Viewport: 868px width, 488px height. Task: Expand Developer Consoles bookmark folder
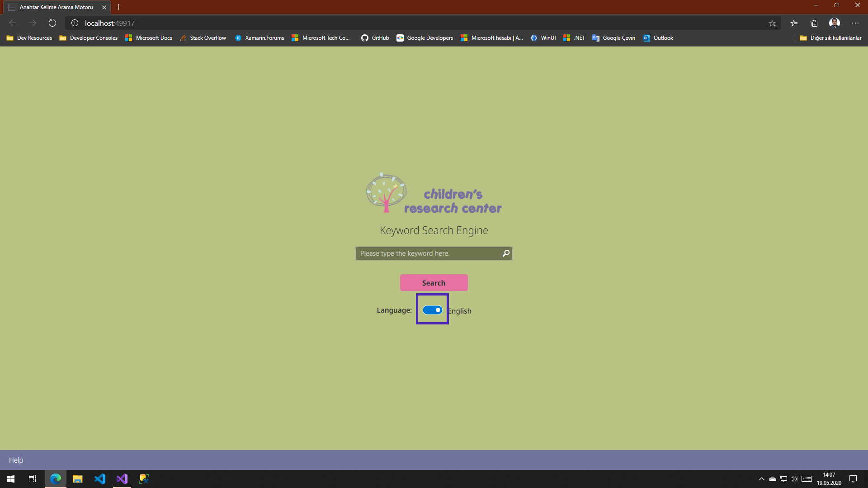click(x=89, y=38)
